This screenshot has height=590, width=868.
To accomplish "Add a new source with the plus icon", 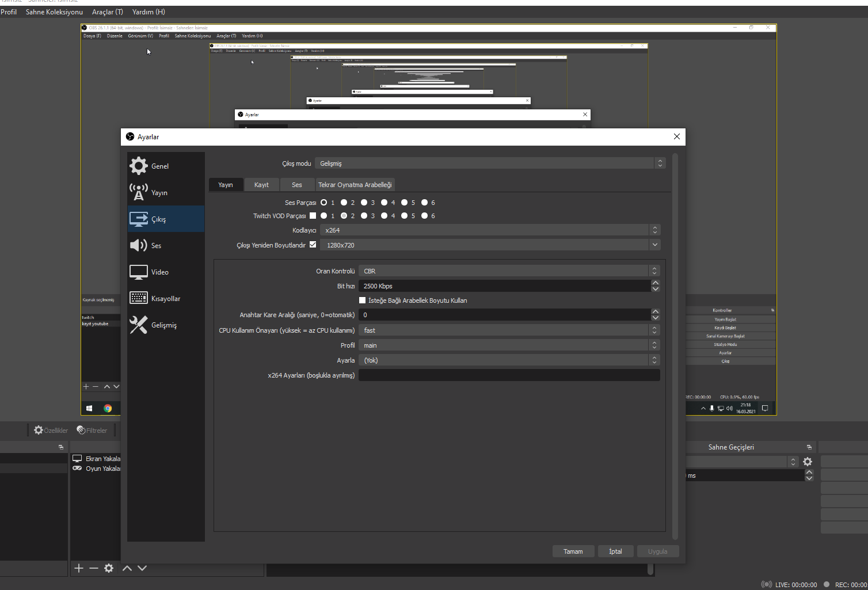I will point(79,568).
